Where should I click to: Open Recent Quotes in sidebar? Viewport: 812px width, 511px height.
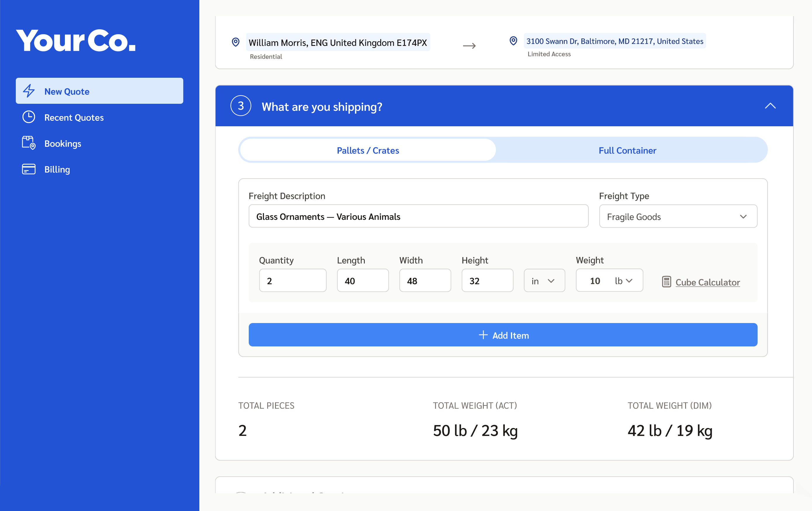[x=74, y=118]
